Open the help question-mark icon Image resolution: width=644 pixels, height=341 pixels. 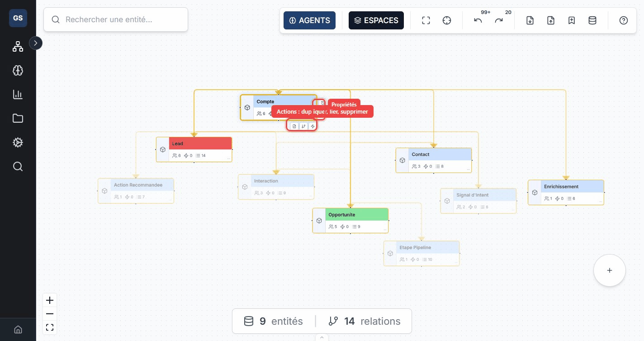click(x=623, y=20)
